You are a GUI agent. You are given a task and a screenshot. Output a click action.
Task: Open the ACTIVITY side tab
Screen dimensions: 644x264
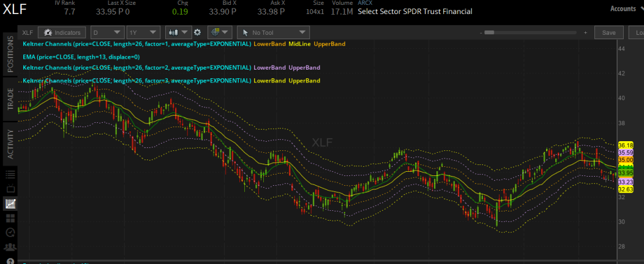[10, 144]
